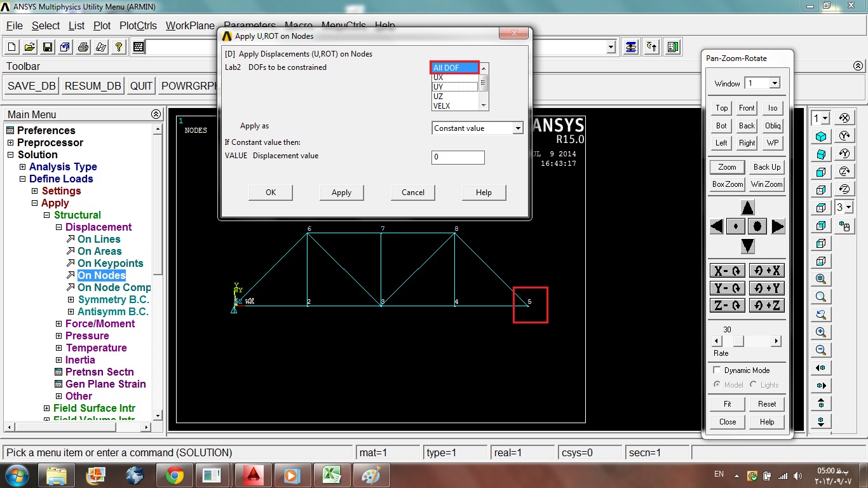This screenshot has height=488, width=868.
Task: Click the Pan Model Up icon
Action: 821,403
